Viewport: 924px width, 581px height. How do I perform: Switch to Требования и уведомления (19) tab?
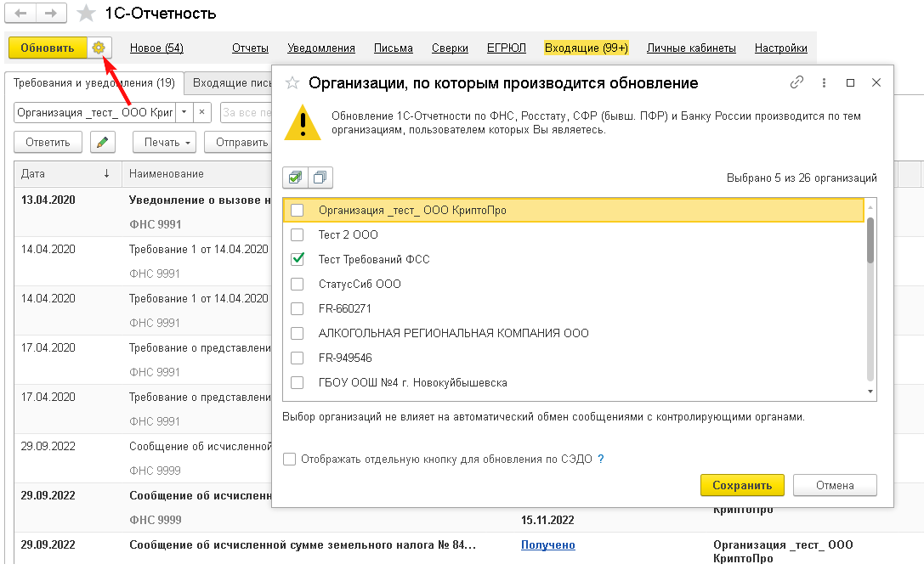tap(95, 83)
